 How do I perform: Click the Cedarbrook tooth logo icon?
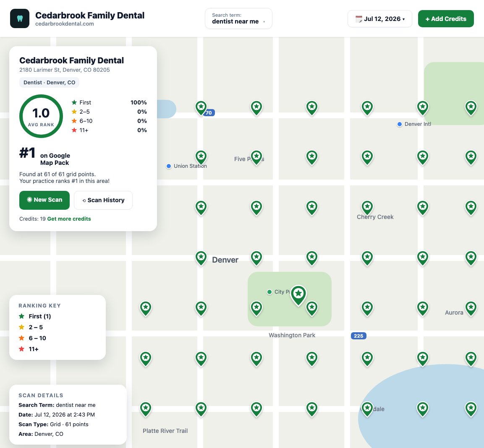20,18
